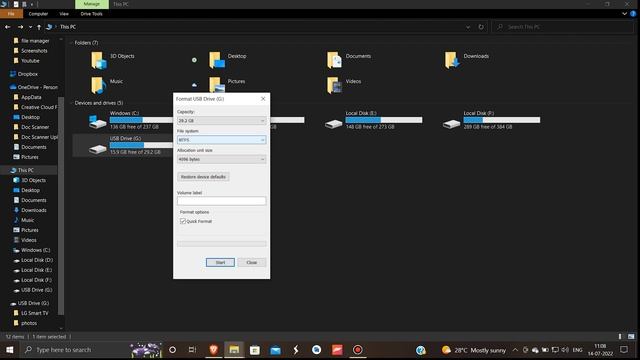Toggle the Quick Format checkbox

coord(183,221)
